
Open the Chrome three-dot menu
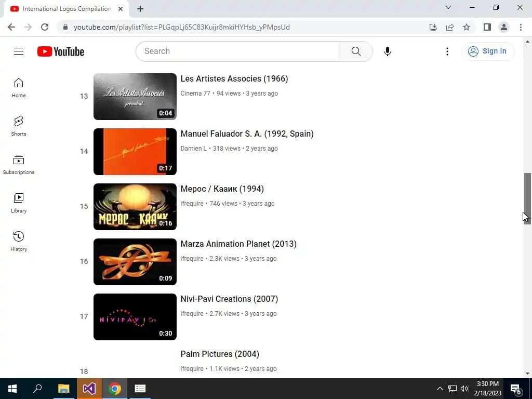point(521,27)
